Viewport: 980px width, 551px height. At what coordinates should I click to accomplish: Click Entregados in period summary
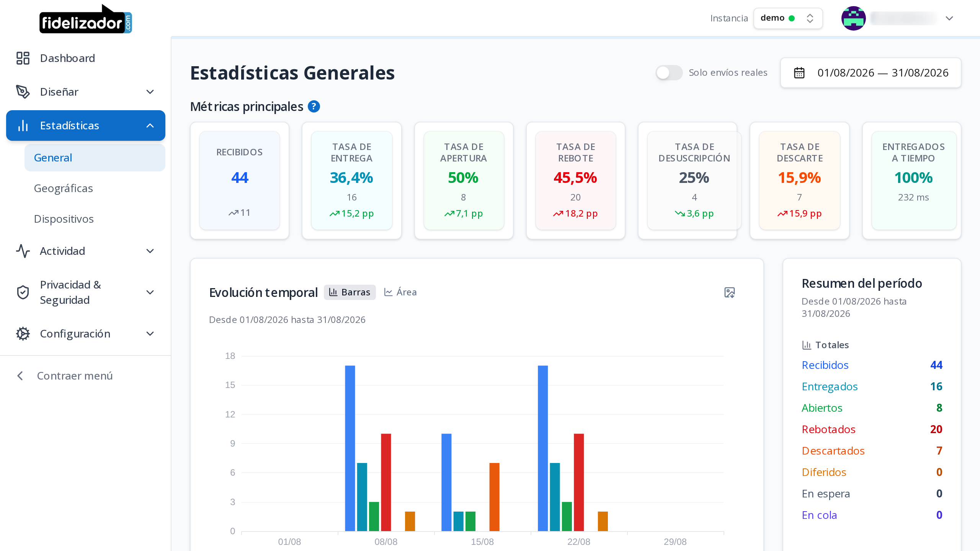[x=830, y=386]
